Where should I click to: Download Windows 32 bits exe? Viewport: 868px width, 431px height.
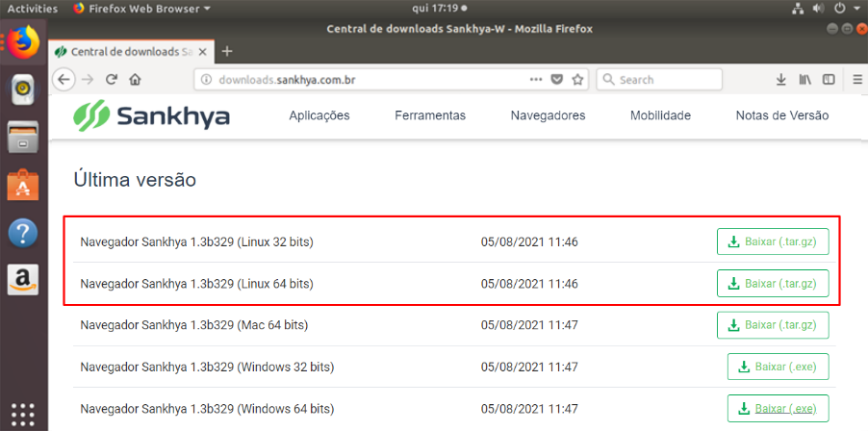click(778, 367)
